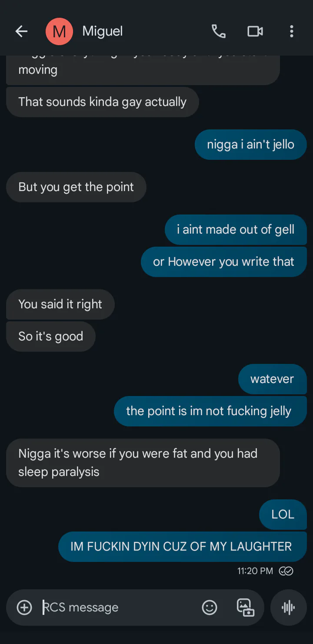Select the sleep paralysis message bubble

click(143, 463)
